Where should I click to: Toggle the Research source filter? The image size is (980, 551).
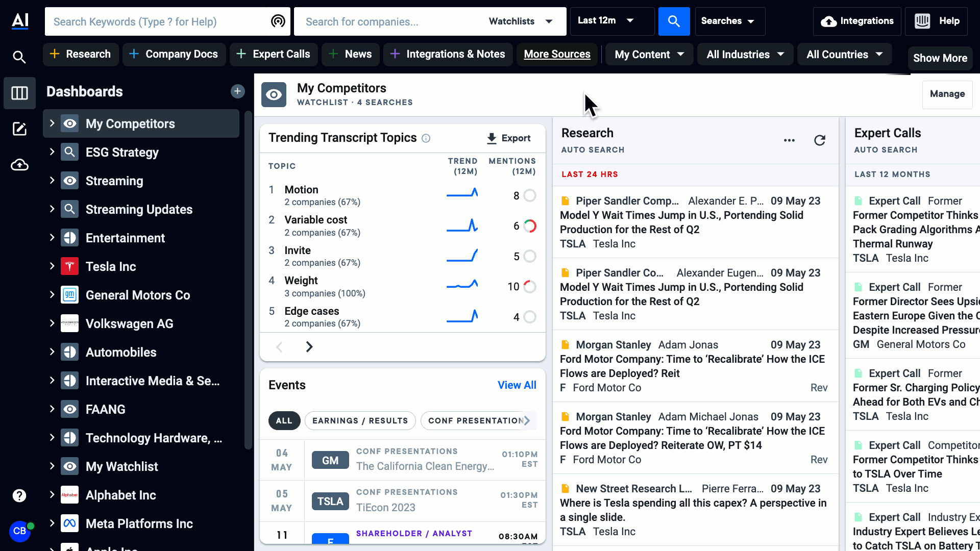pos(81,54)
